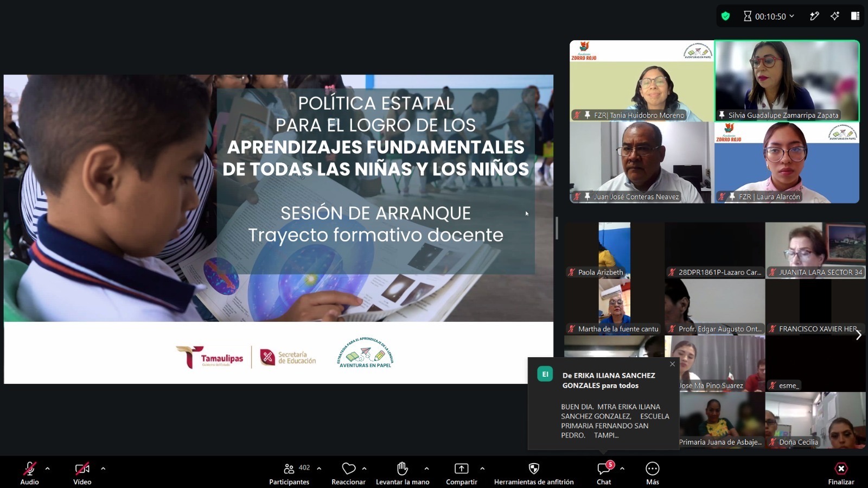Click the green encryption shield icon
Viewport: 868px width, 488px height.
[x=726, y=16]
